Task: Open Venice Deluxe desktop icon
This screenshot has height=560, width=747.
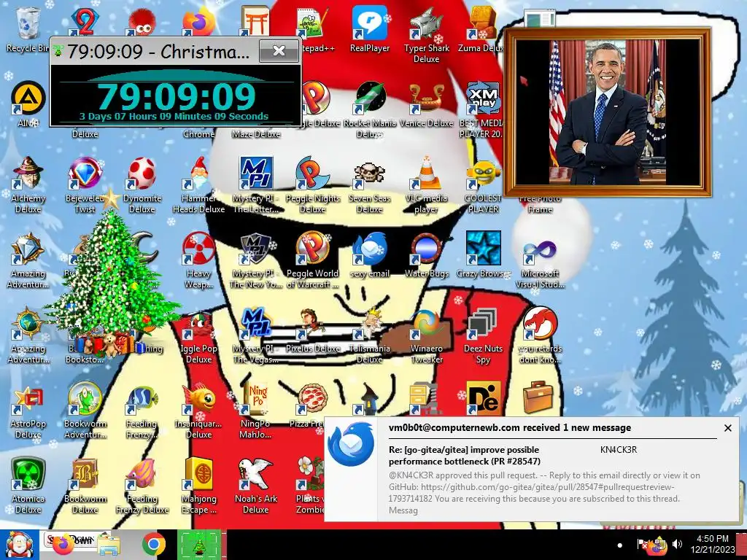Action: click(x=426, y=105)
